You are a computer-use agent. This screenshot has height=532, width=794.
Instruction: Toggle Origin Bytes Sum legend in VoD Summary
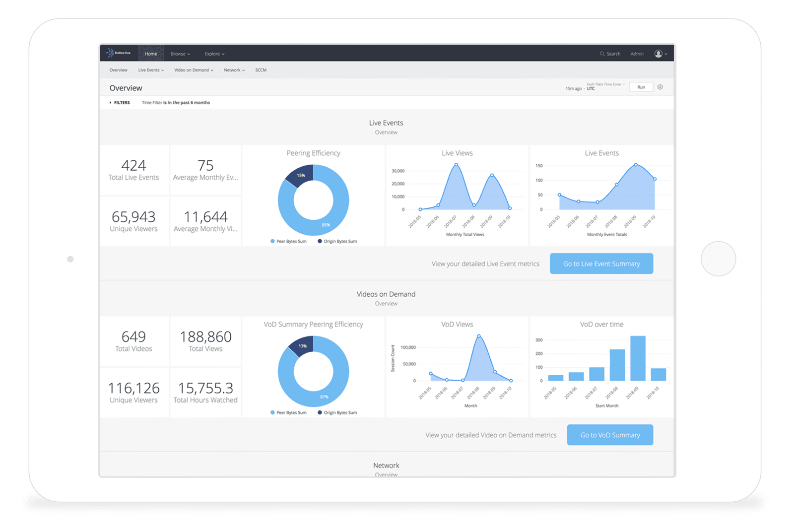pyautogui.click(x=337, y=412)
